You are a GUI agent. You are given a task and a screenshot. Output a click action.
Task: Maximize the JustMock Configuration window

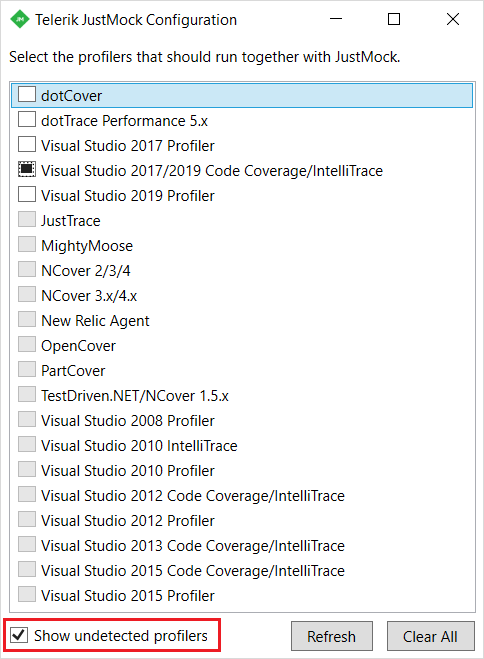tap(394, 19)
